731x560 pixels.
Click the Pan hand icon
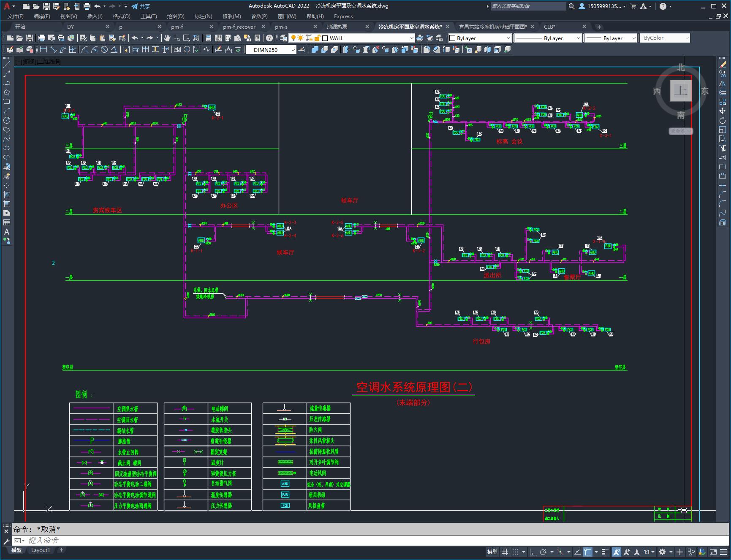point(167,38)
